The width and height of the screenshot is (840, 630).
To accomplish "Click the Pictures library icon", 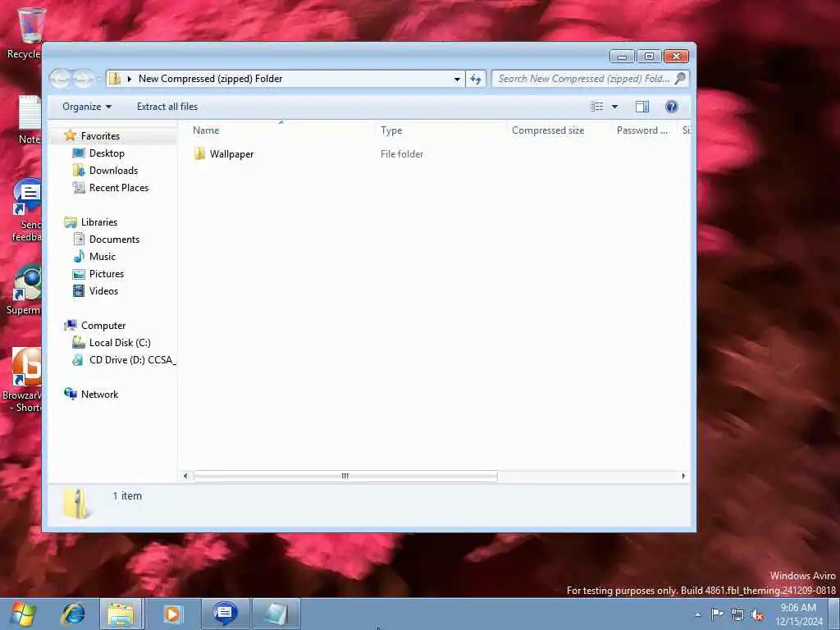I will [x=79, y=274].
